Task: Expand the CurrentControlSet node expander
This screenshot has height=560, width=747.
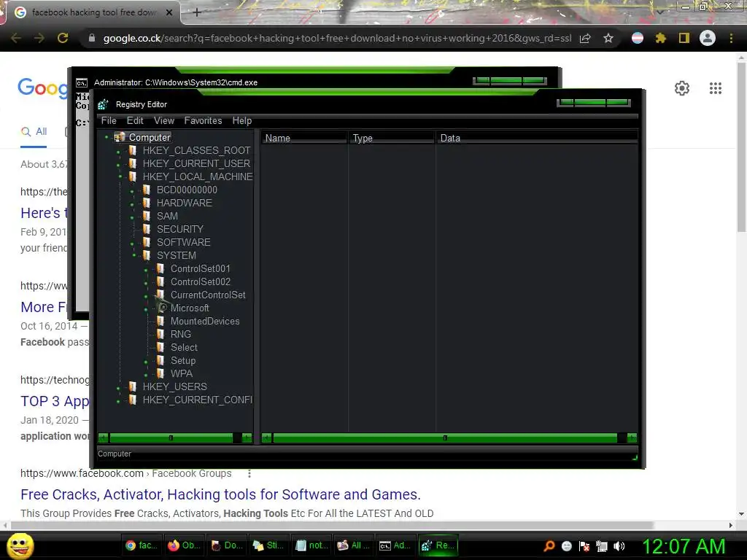Action: pyautogui.click(x=146, y=296)
